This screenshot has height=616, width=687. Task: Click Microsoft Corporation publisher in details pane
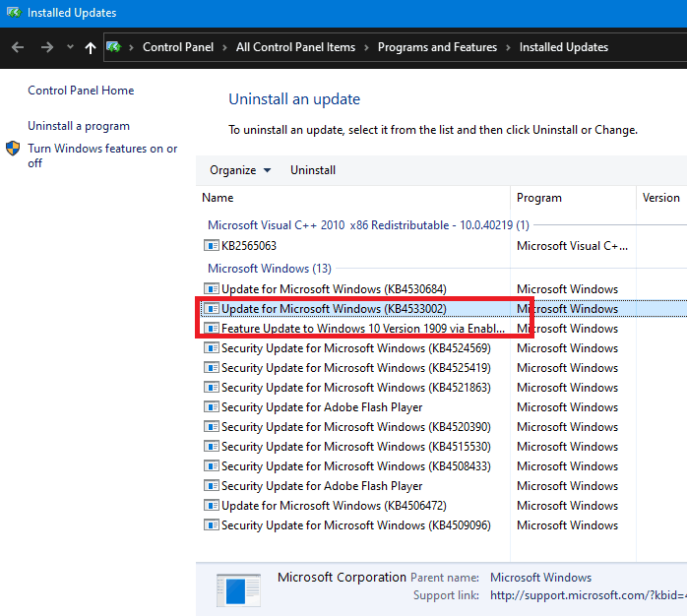tap(342, 578)
